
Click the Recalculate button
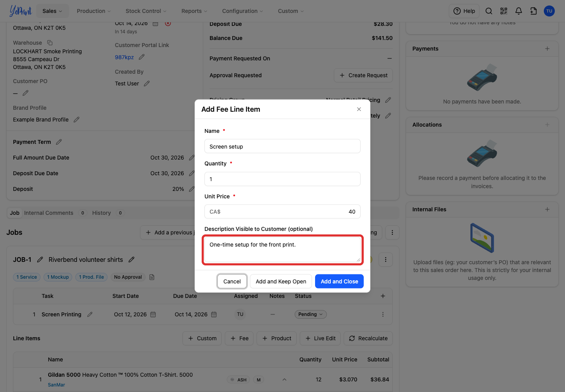coord(368,338)
